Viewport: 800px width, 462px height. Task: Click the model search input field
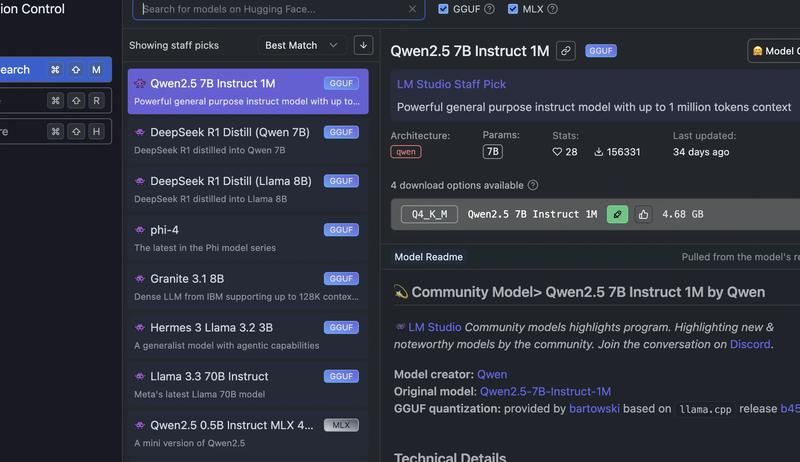[278, 9]
